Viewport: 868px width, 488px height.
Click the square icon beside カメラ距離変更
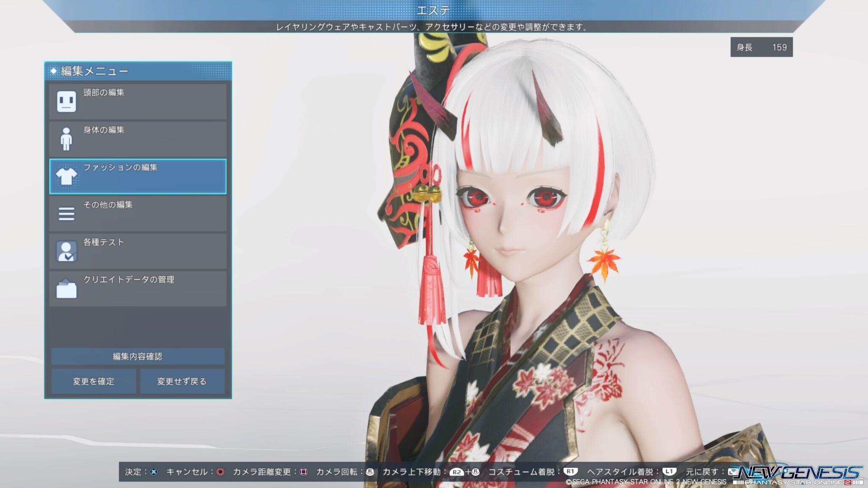(303, 472)
